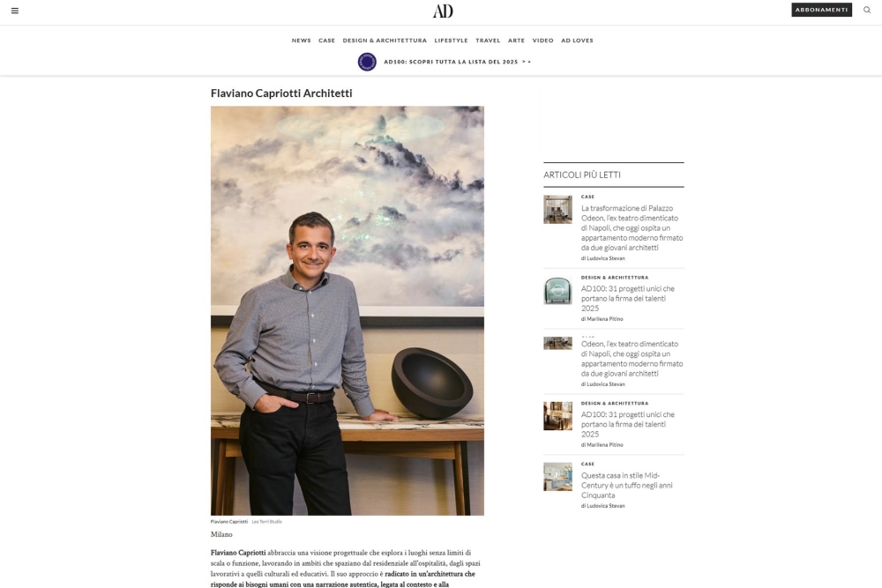Click the search magnifier icon

coord(867,10)
